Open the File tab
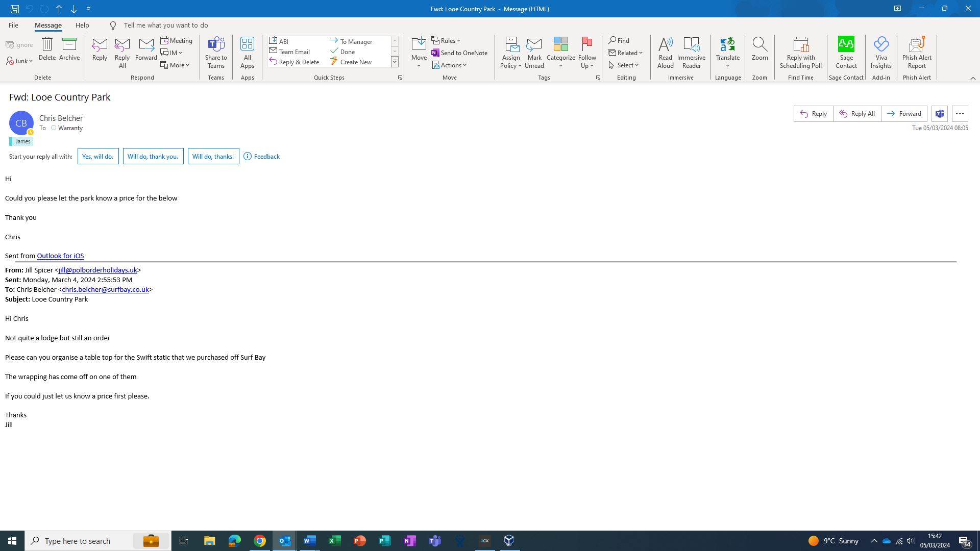This screenshot has width=980, height=551. pos(13,26)
